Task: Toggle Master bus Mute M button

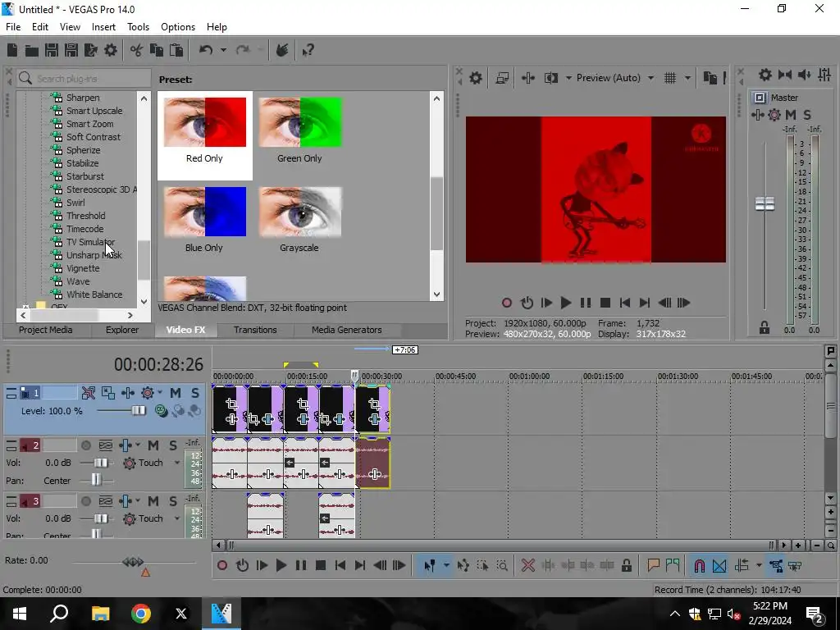Action: click(x=791, y=115)
